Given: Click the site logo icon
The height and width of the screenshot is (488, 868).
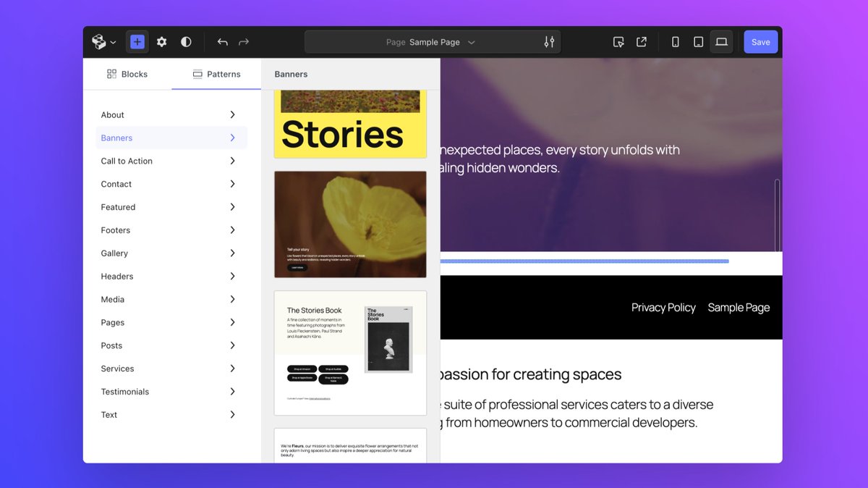Looking at the screenshot, I should [99, 41].
